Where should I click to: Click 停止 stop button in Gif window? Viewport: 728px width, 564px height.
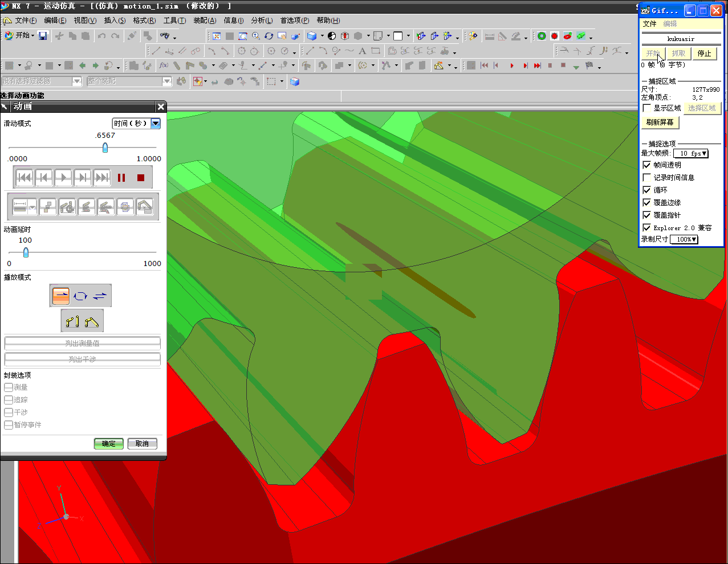coord(704,54)
